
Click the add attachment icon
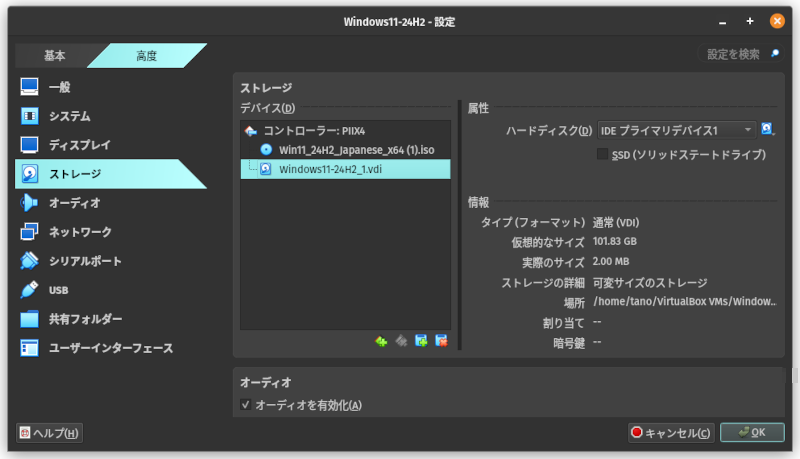[421, 341]
